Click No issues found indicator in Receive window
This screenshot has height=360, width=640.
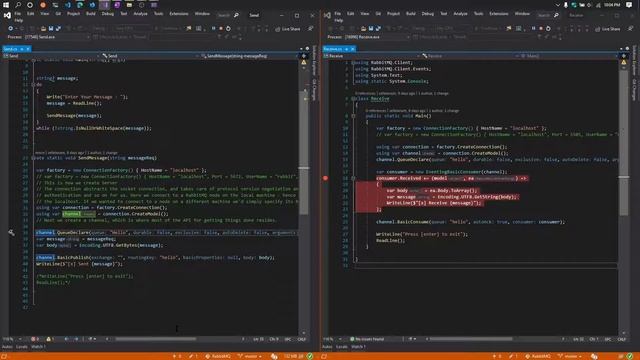(367, 339)
